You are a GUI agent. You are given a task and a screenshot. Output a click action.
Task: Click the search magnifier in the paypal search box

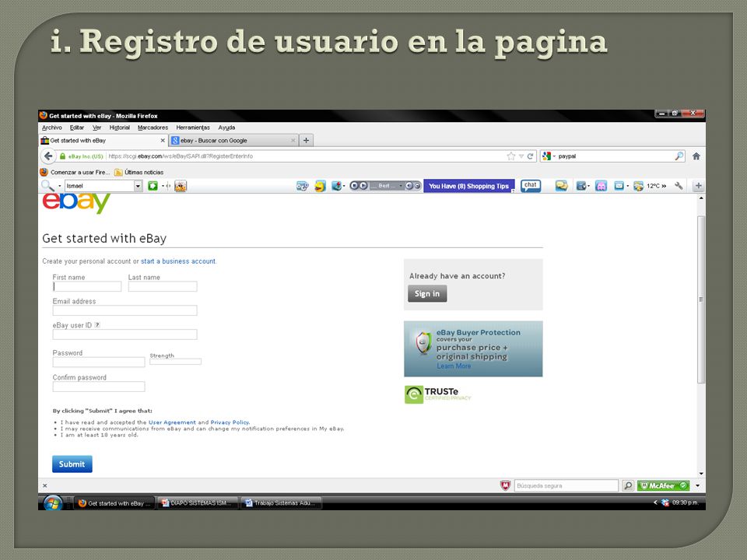(x=679, y=156)
